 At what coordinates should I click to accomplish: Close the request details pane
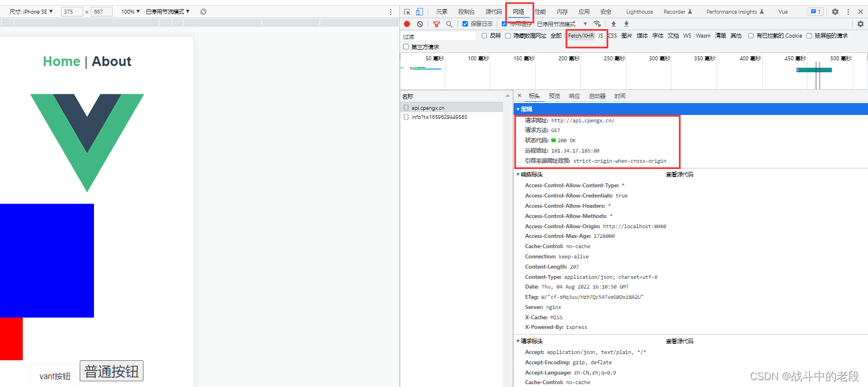pyautogui.click(x=519, y=96)
